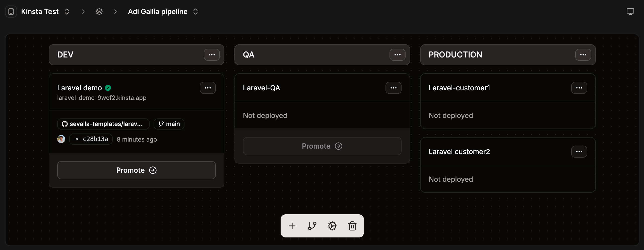Click the trash icon to delete pipeline

click(352, 226)
